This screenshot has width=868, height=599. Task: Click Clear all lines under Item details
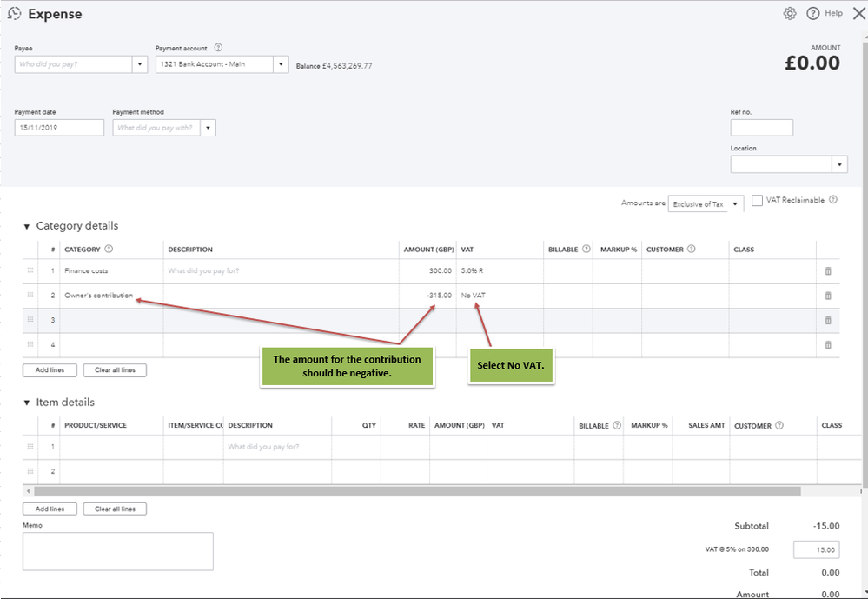point(115,509)
